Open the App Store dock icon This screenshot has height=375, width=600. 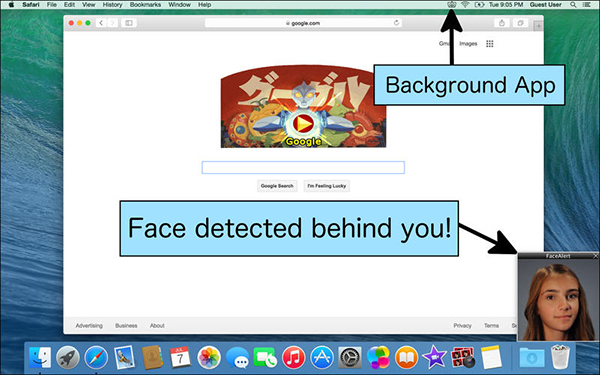(322, 357)
